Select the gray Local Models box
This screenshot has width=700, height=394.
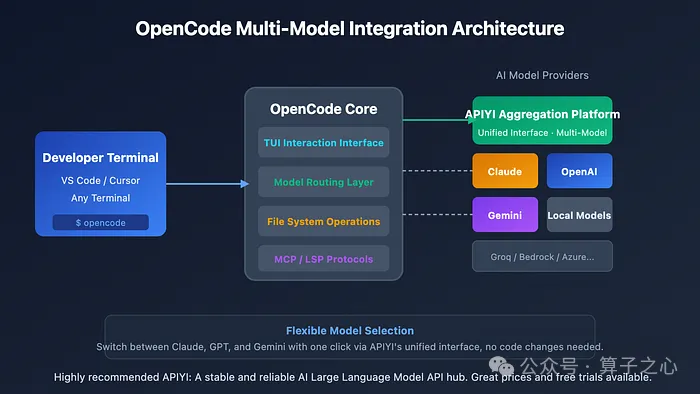(x=579, y=215)
